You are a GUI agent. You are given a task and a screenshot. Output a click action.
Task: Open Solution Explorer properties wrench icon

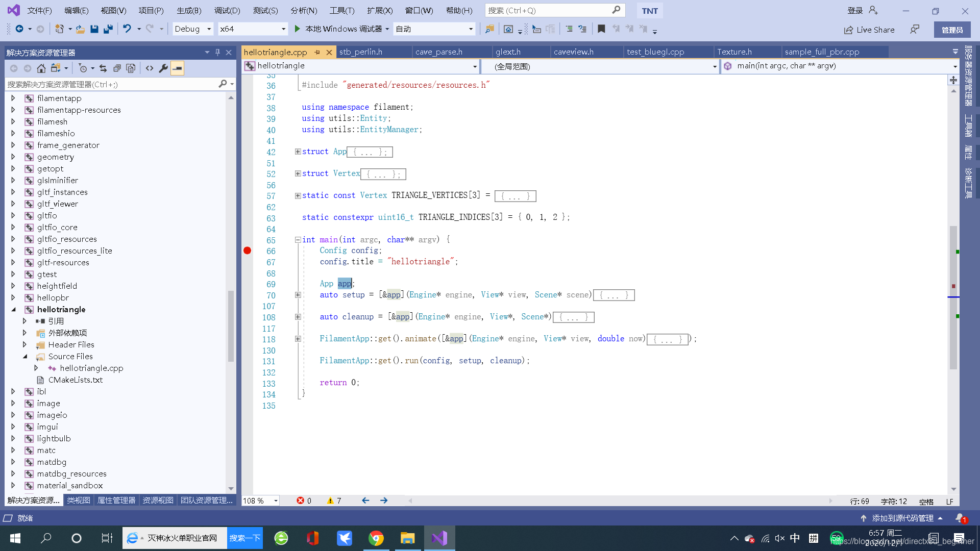(163, 68)
